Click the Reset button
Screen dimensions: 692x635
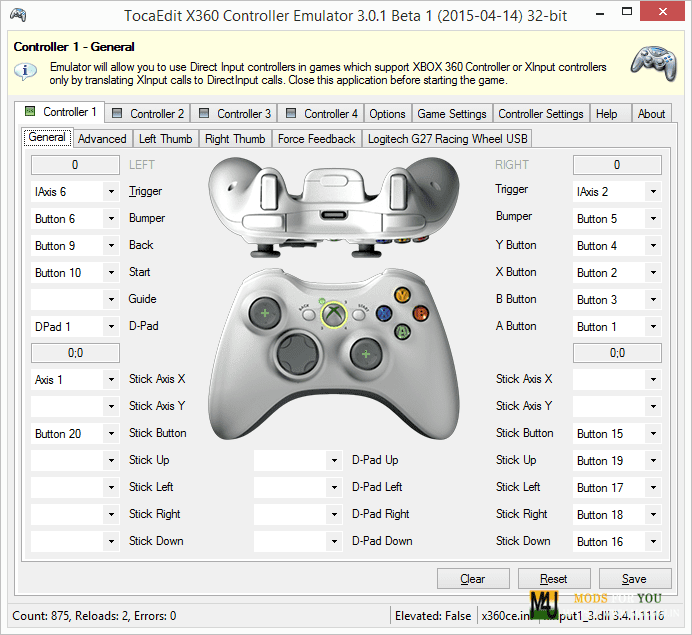click(x=553, y=579)
